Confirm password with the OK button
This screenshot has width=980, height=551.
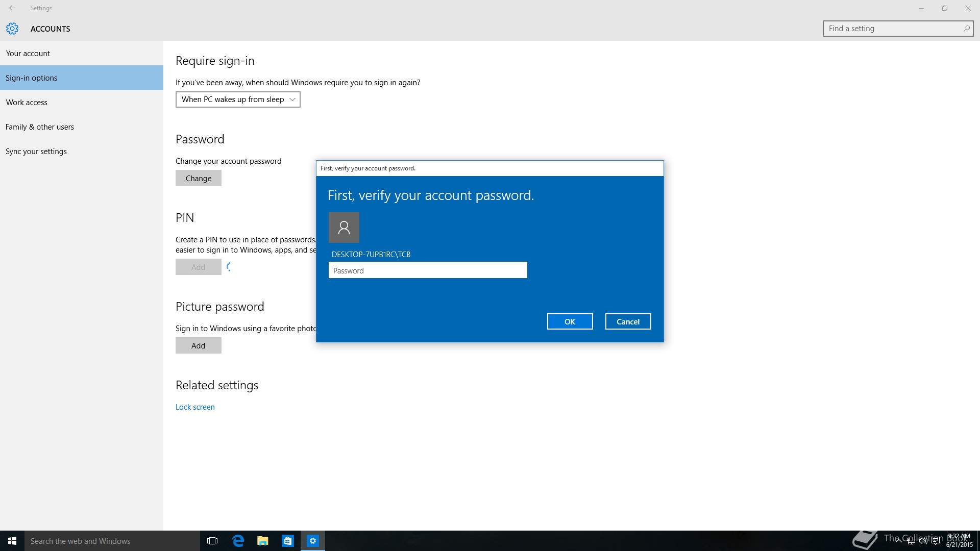570,321
